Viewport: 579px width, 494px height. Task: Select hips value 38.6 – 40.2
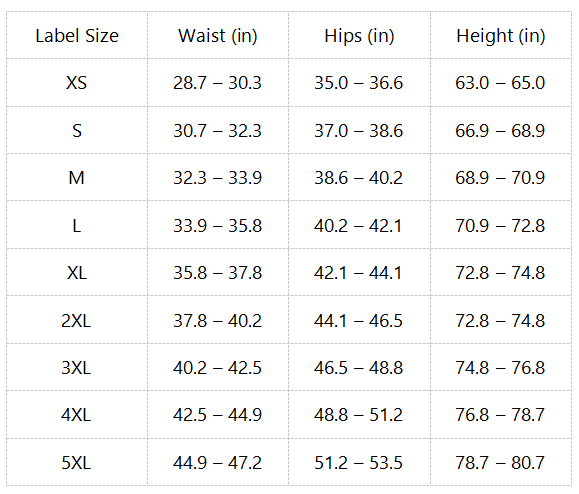click(x=359, y=178)
